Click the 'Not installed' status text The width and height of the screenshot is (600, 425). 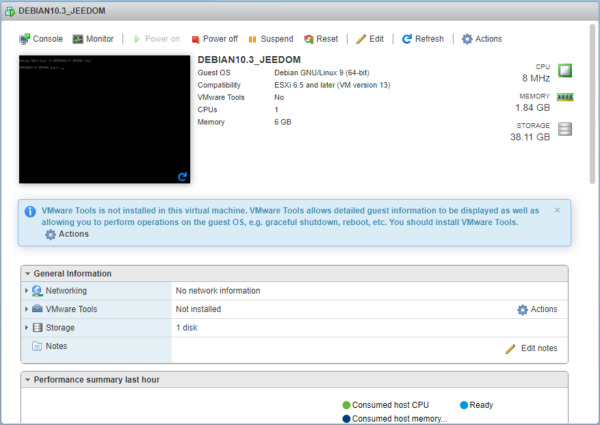pyautogui.click(x=198, y=309)
